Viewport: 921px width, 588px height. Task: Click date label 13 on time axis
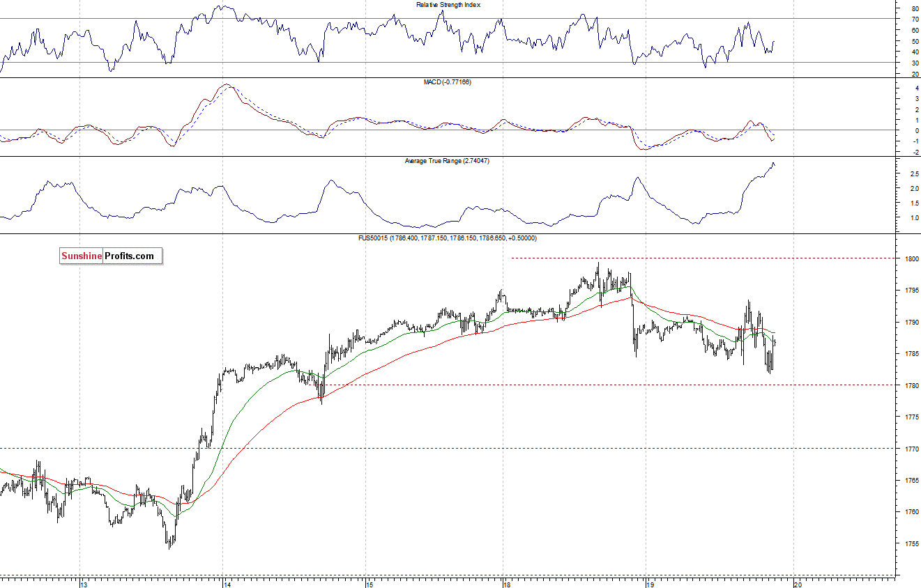pos(84,584)
